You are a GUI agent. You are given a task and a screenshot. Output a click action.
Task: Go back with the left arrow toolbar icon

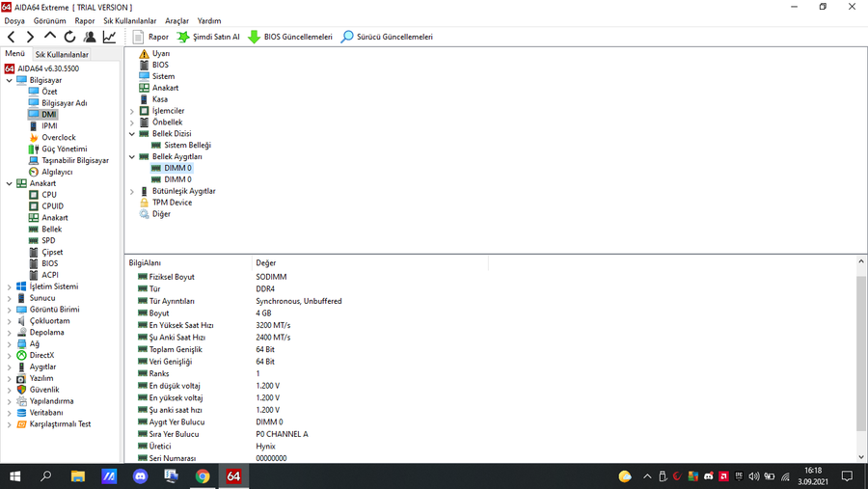[x=11, y=37]
